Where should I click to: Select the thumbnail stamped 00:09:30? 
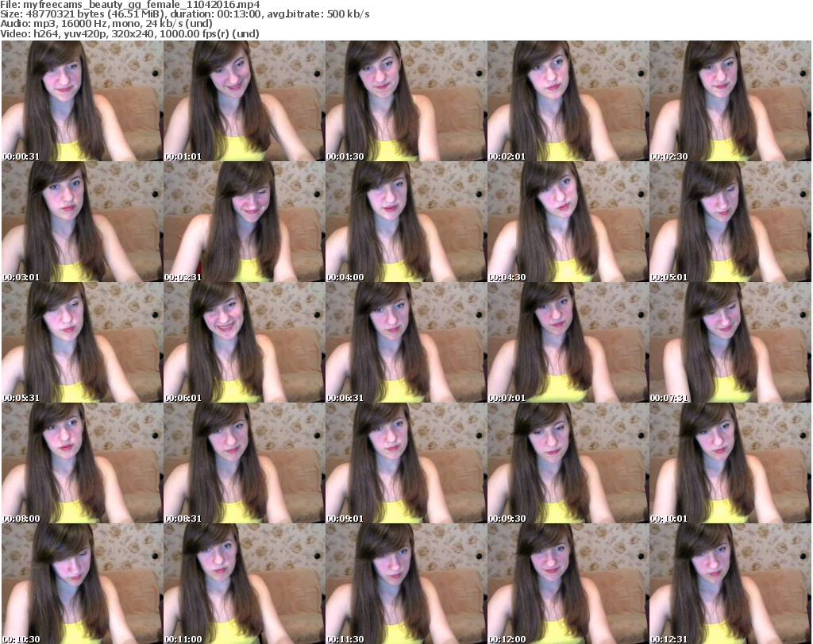pyautogui.click(x=568, y=463)
